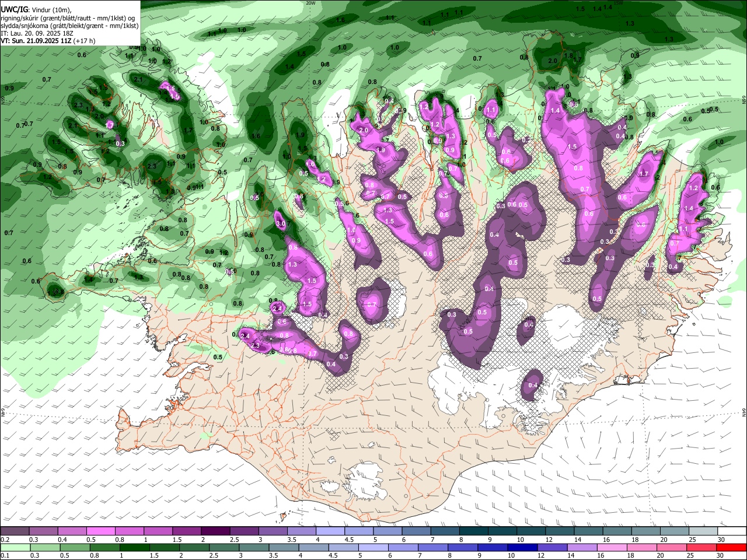Click the darkest blue 10–12 rain swatch
Screen dimensions: 747x560
[522, 547]
